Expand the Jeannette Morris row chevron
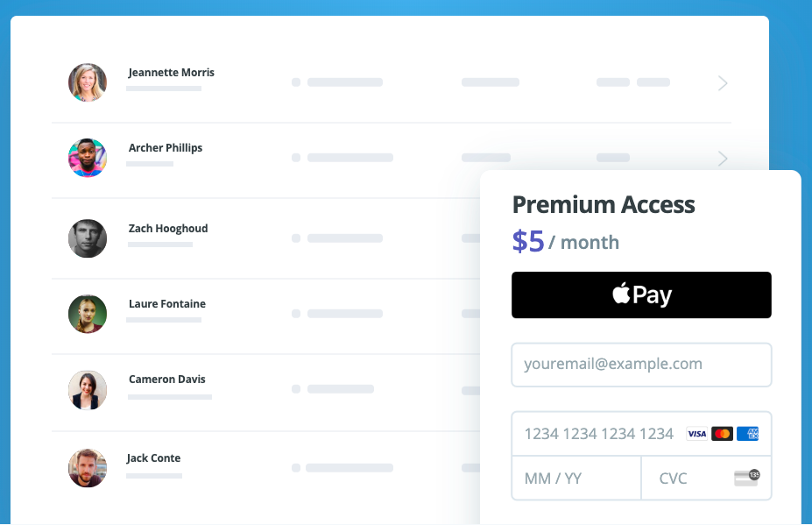812x525 pixels. 722,82
